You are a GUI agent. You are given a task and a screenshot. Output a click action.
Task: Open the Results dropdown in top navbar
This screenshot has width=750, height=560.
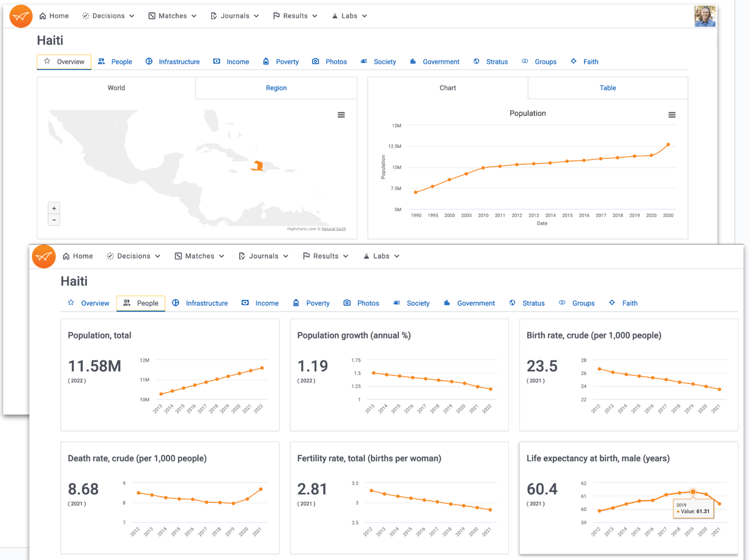click(296, 16)
